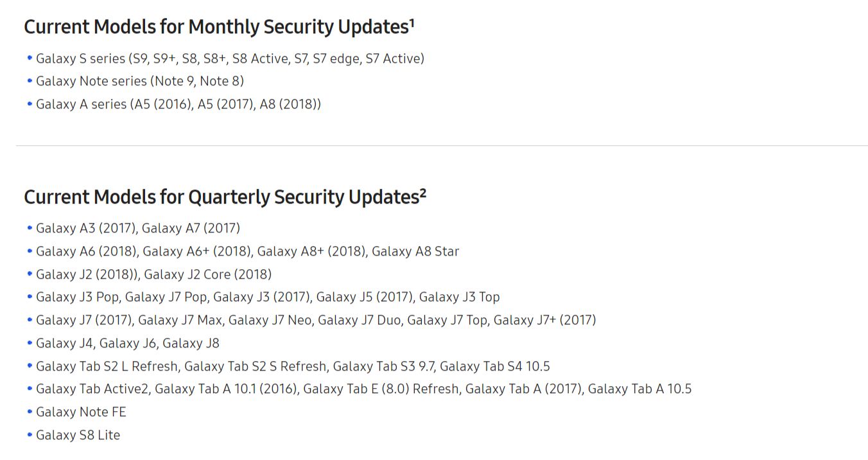This screenshot has height=460, width=868.
Task: Click the Monthly Security Updates heading
Action: 215,28
